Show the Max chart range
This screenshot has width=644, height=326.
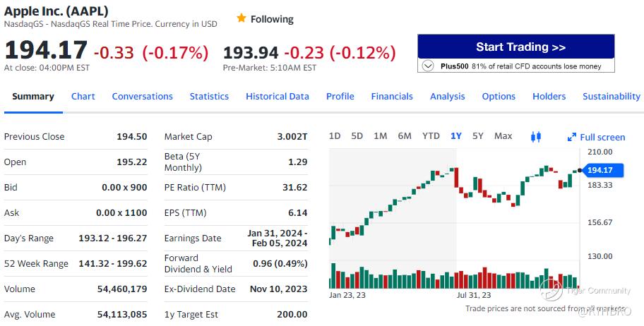tap(503, 136)
